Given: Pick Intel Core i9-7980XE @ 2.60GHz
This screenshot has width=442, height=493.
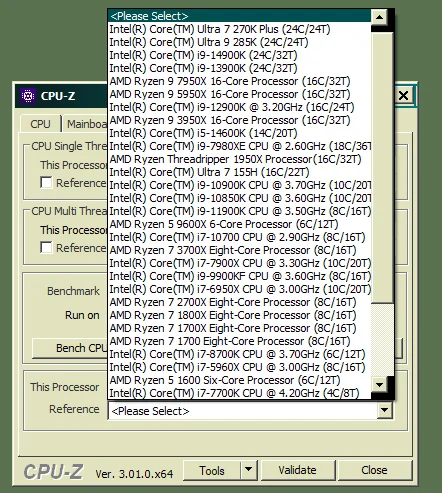Looking at the screenshot, I should 239,146.
